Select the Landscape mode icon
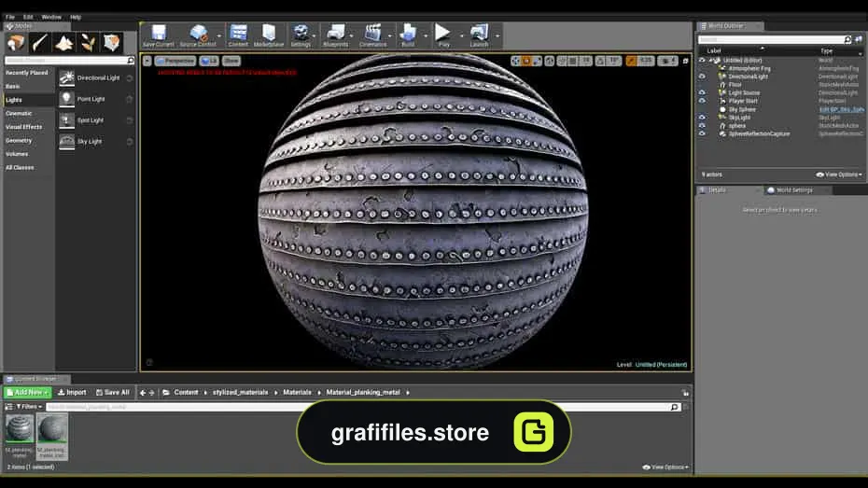 (x=63, y=43)
